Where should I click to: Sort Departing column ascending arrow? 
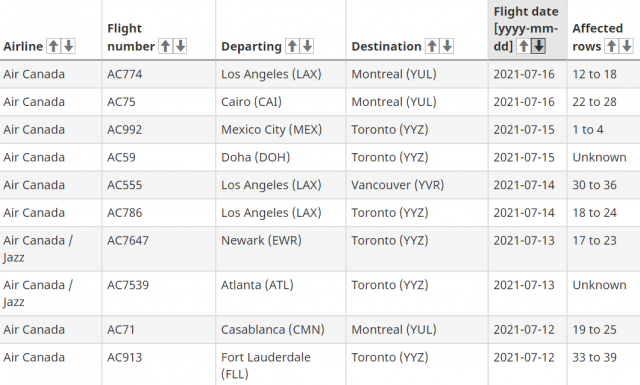coord(292,46)
